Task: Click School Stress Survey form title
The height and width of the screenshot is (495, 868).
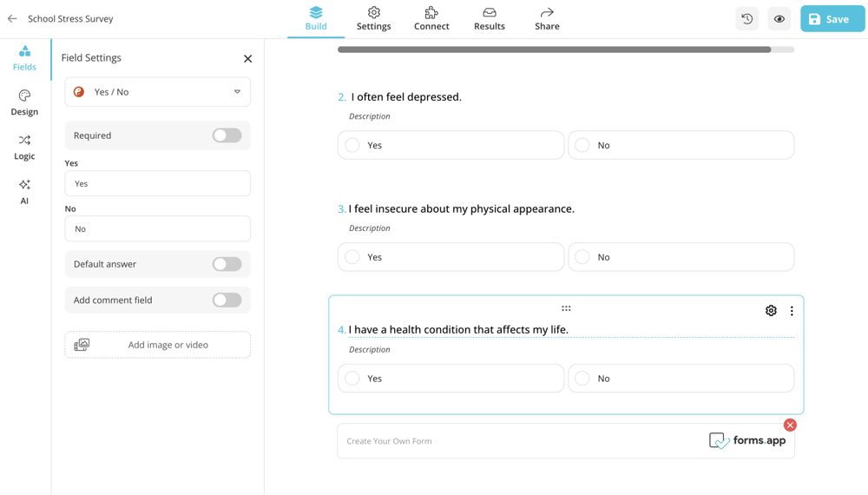Action: coord(70,19)
